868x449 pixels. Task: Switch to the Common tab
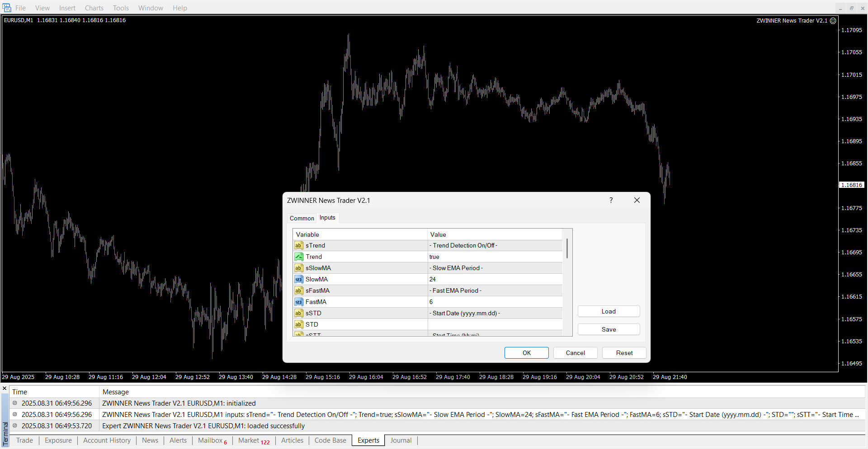point(302,218)
